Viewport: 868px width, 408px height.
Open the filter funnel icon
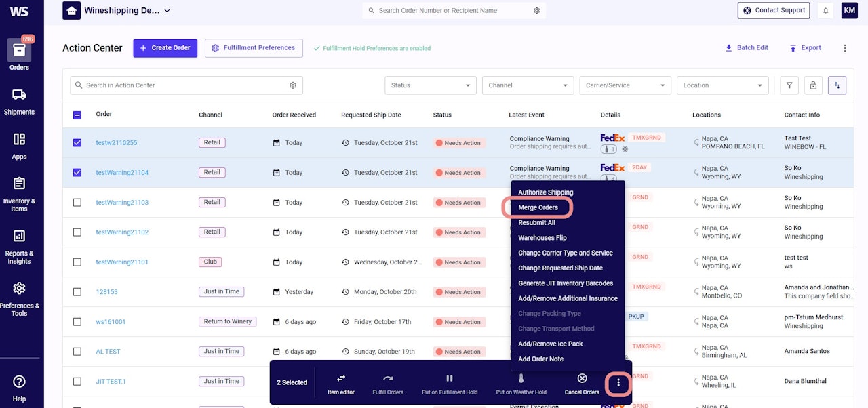pos(789,85)
